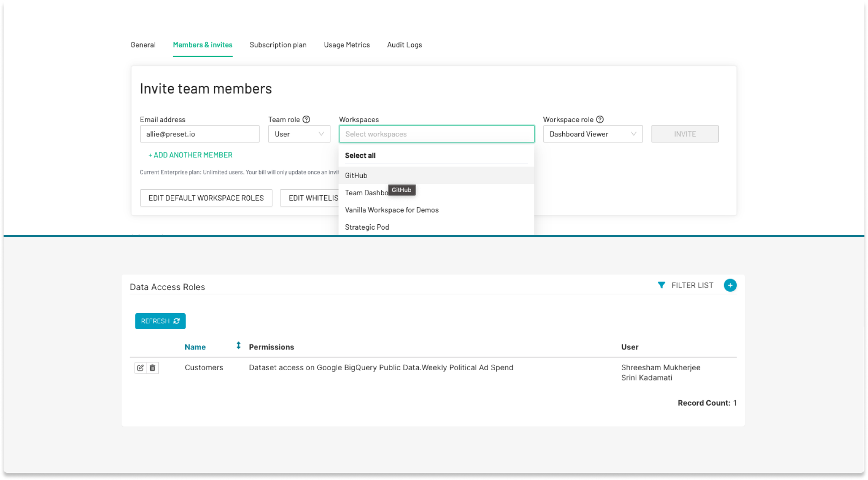Open the Audit Logs tab

click(x=404, y=45)
